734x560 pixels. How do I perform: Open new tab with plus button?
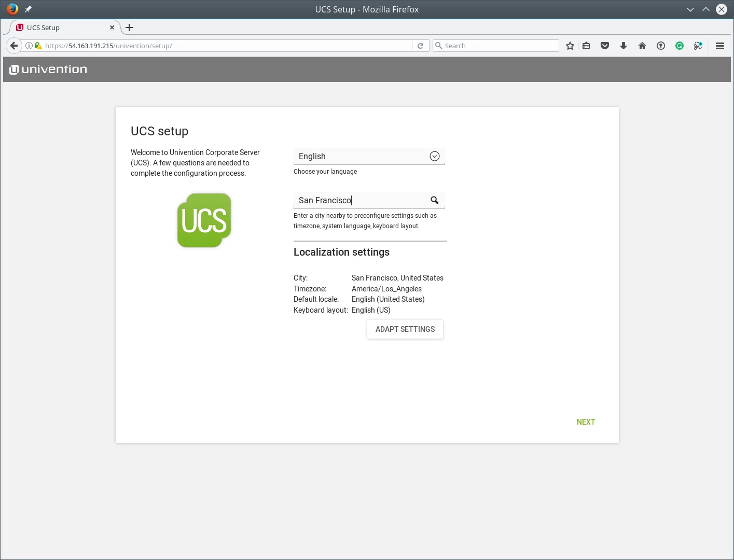[x=129, y=27]
